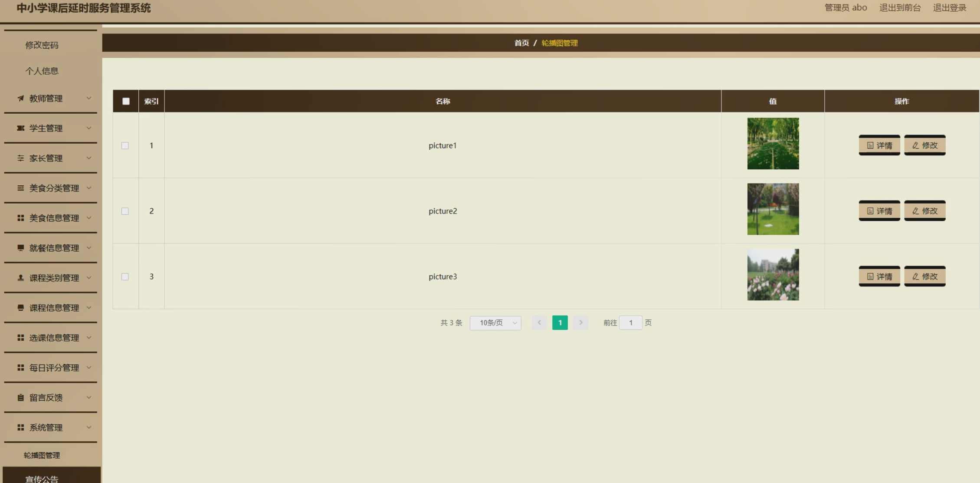Image resolution: width=980 pixels, height=483 pixels.
Task: Click the 教师管理 paper-plane icon
Action: [x=20, y=99]
